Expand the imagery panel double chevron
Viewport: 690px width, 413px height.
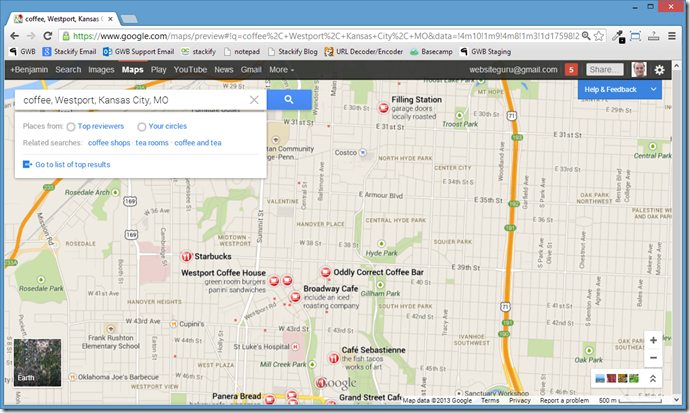(653, 378)
